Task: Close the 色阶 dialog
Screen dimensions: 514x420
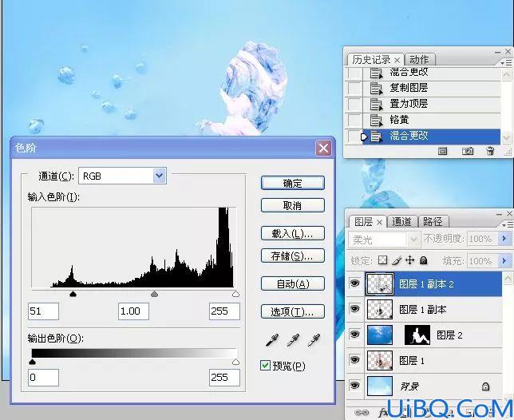Action: [x=323, y=149]
